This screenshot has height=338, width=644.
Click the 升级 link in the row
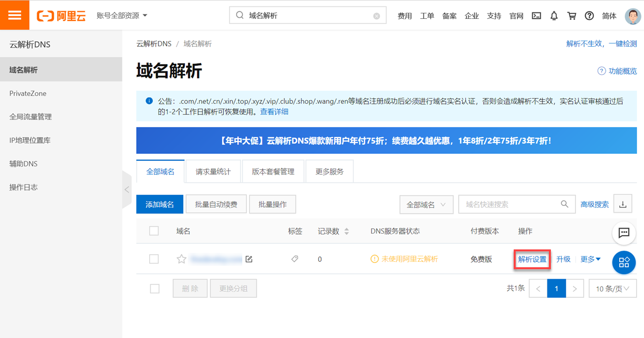(x=563, y=259)
